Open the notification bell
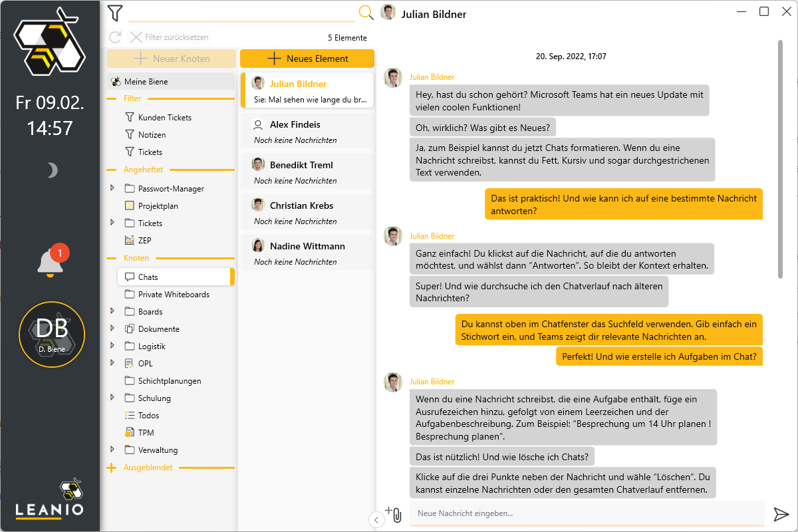This screenshot has height=532, width=798. (50, 263)
